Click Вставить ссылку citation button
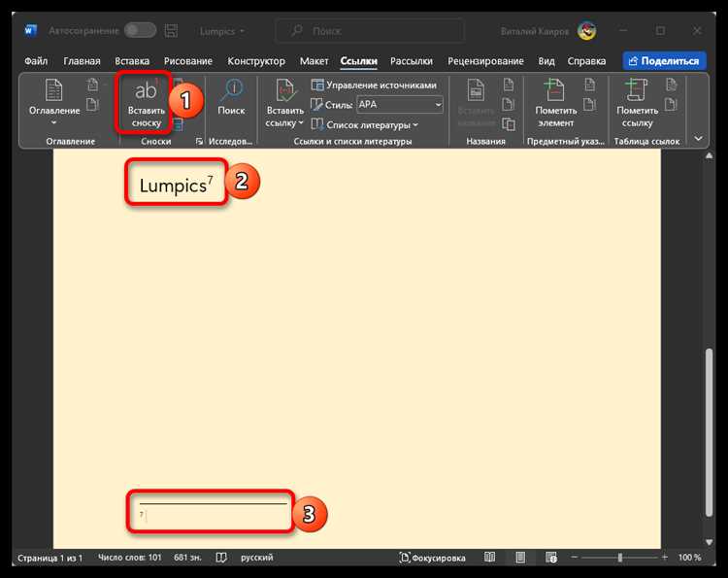 pos(284,103)
